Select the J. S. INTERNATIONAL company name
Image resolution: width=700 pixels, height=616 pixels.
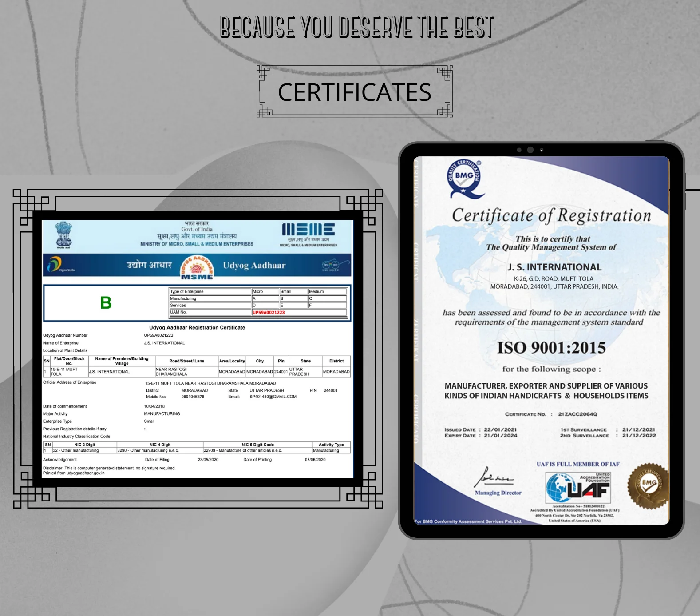click(554, 267)
